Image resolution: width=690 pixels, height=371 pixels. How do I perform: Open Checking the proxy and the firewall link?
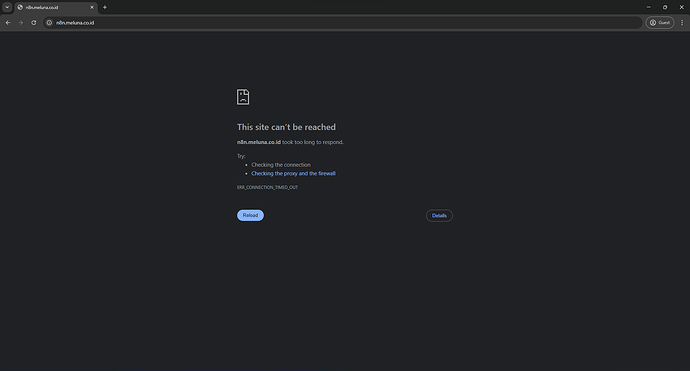pyautogui.click(x=294, y=173)
